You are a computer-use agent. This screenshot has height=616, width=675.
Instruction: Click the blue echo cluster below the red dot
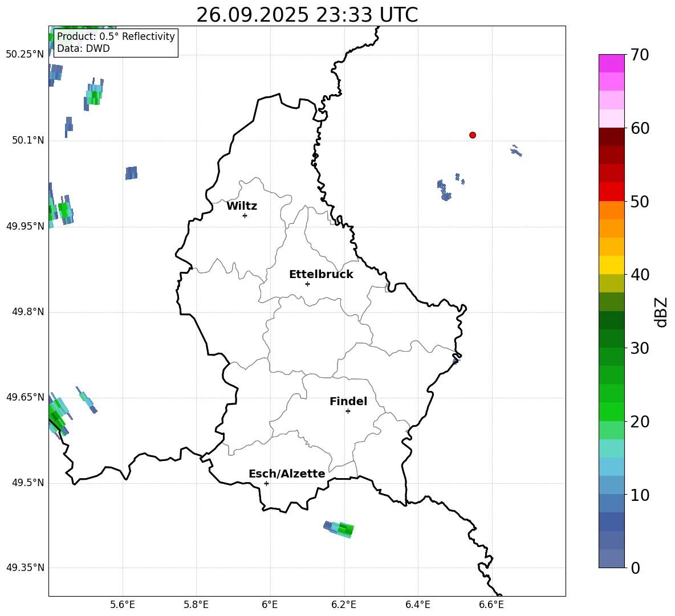tap(444, 191)
